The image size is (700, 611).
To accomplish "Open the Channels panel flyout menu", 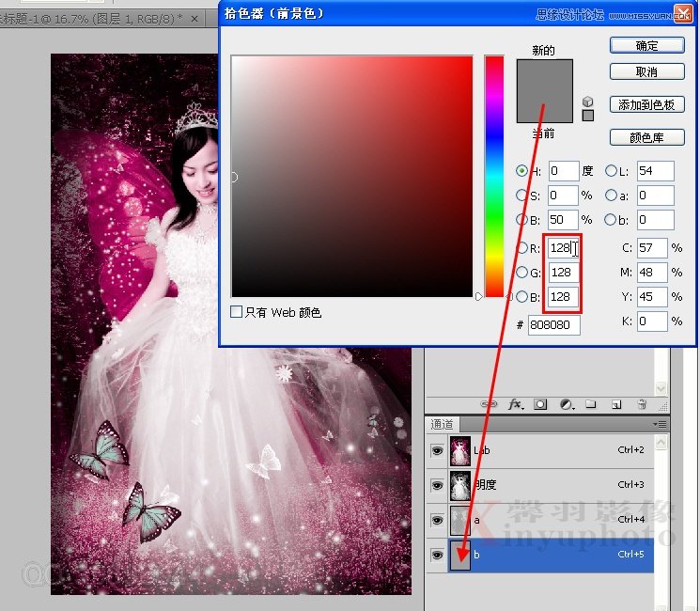I will tap(660, 424).
